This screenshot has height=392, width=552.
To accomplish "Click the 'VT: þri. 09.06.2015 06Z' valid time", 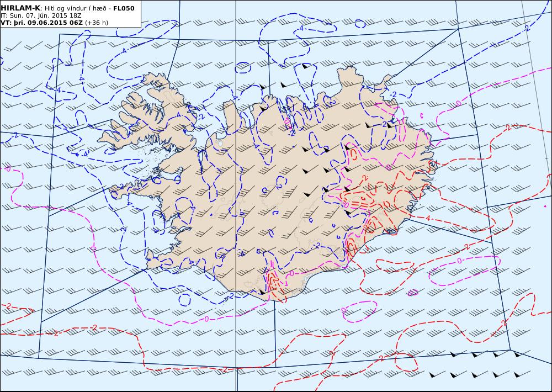I will [x=42, y=23].
